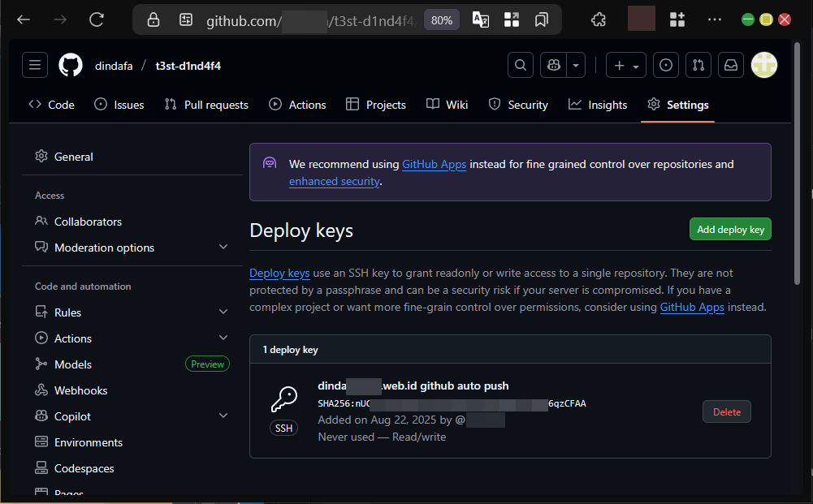
Task: Click the browser address bar
Action: [309, 19]
